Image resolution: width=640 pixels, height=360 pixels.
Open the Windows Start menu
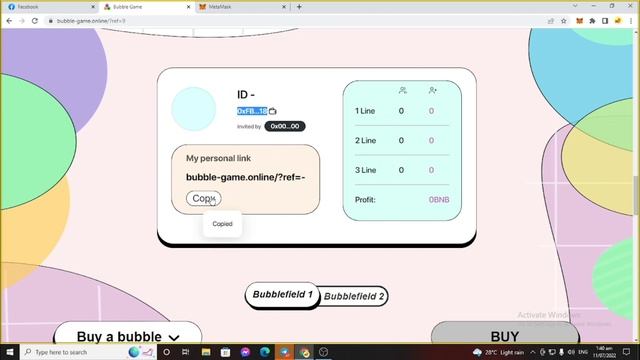[x=10, y=352]
